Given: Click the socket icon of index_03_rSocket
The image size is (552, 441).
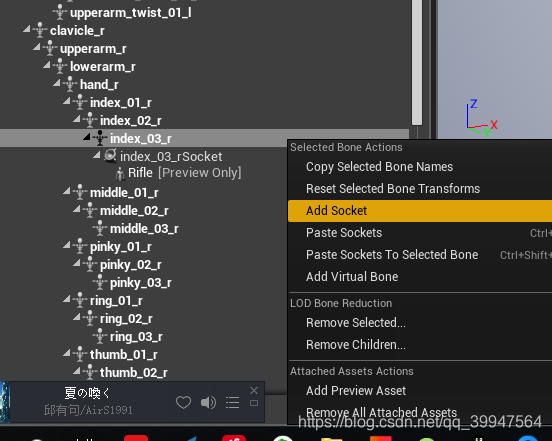Looking at the screenshot, I should [x=110, y=156].
